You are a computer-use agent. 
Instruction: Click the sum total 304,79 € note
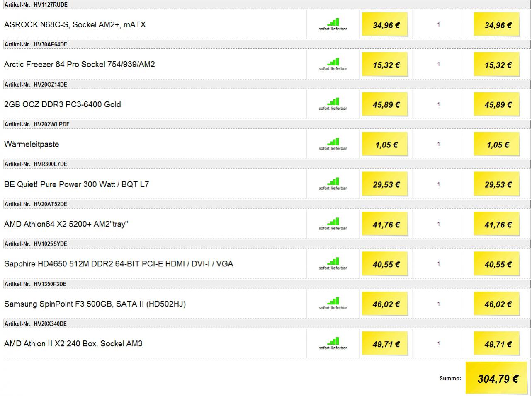click(x=496, y=378)
